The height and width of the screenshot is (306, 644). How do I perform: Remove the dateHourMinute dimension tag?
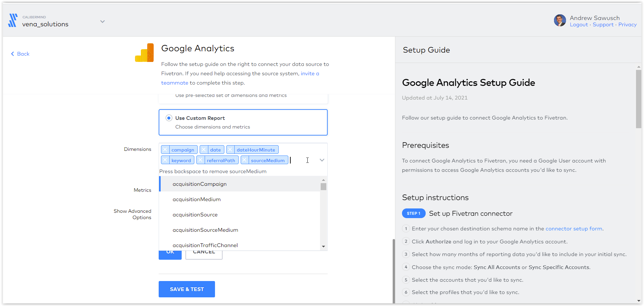(x=231, y=150)
